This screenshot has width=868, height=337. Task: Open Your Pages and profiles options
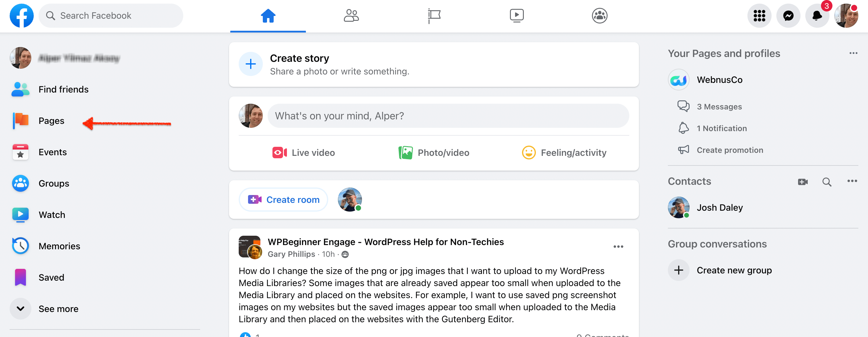click(853, 53)
